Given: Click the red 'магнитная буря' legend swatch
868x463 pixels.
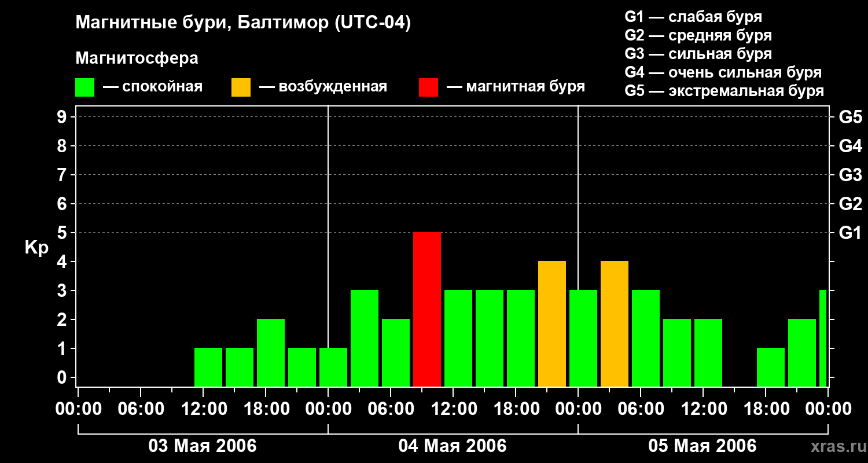Looking at the screenshot, I should point(428,87).
